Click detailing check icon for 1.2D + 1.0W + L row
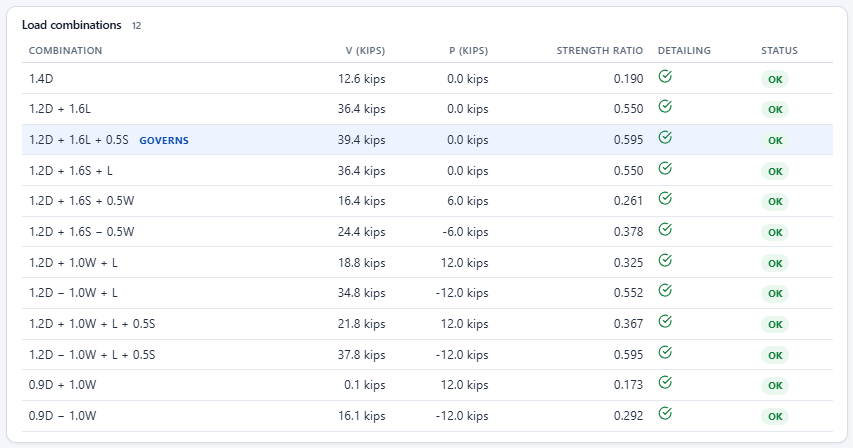This screenshot has height=448, width=853. (x=665, y=260)
